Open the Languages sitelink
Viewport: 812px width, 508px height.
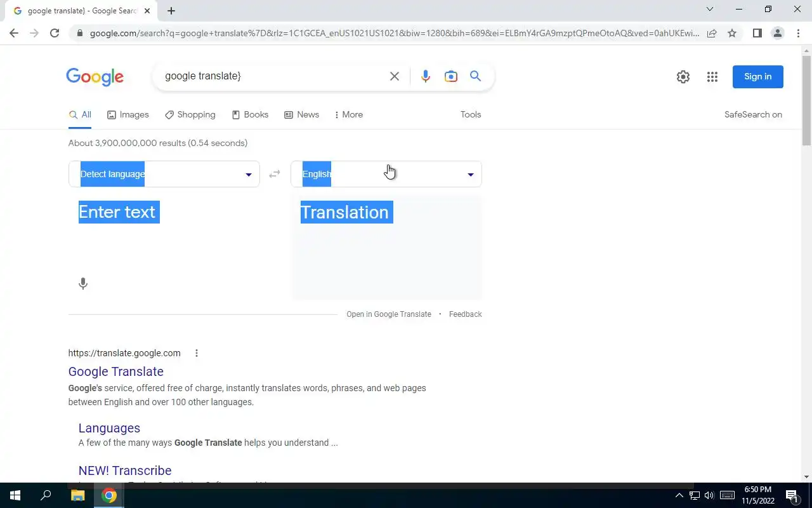click(x=109, y=428)
